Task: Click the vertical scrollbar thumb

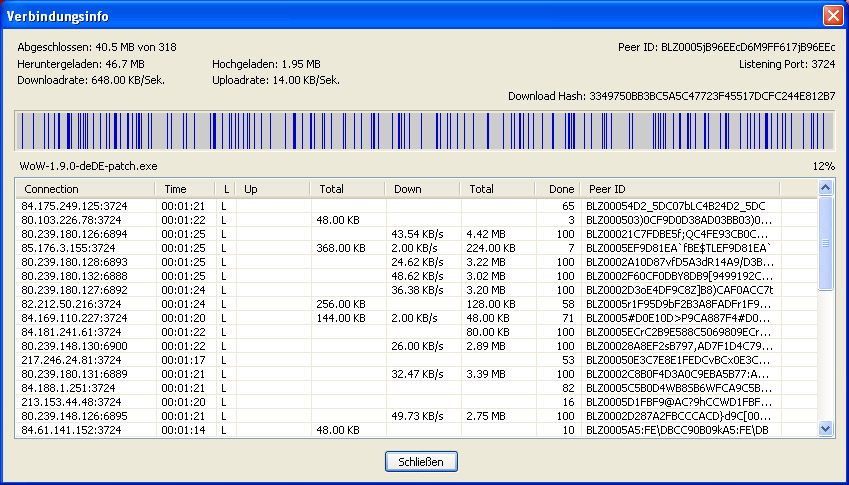Action: [825, 243]
